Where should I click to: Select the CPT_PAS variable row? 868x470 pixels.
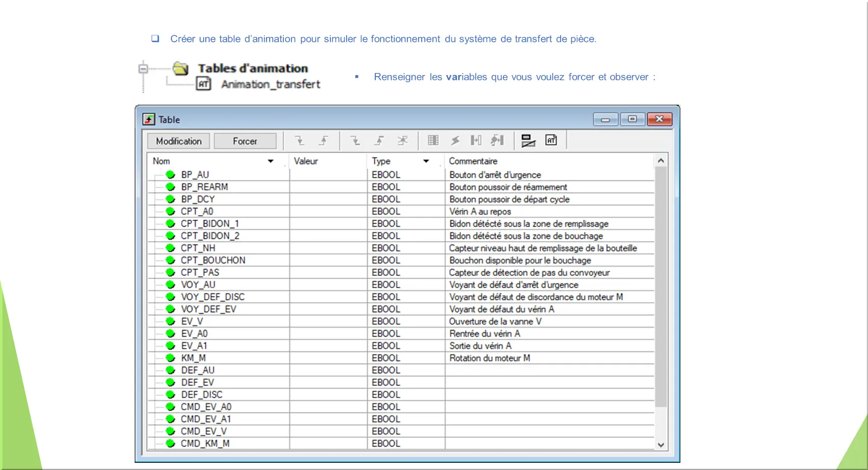pyautogui.click(x=401, y=273)
